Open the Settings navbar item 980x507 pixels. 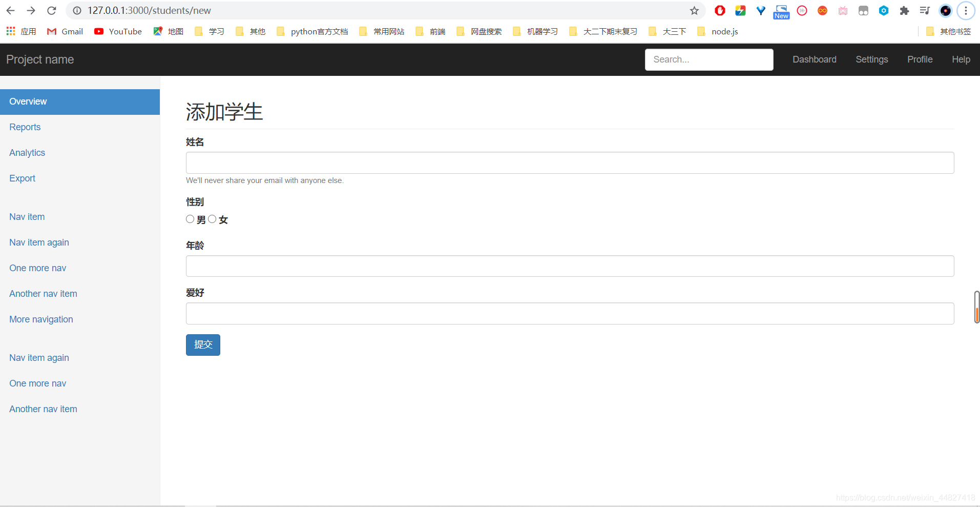coord(872,59)
